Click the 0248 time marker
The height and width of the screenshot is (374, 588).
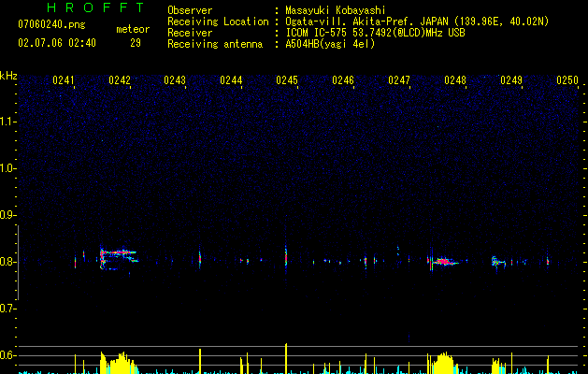455,80
